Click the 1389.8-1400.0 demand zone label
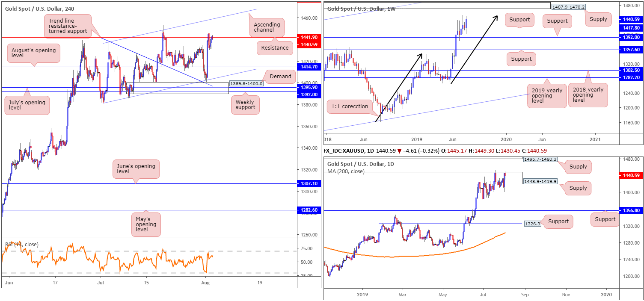The width and height of the screenshot is (644, 301). 246,84
